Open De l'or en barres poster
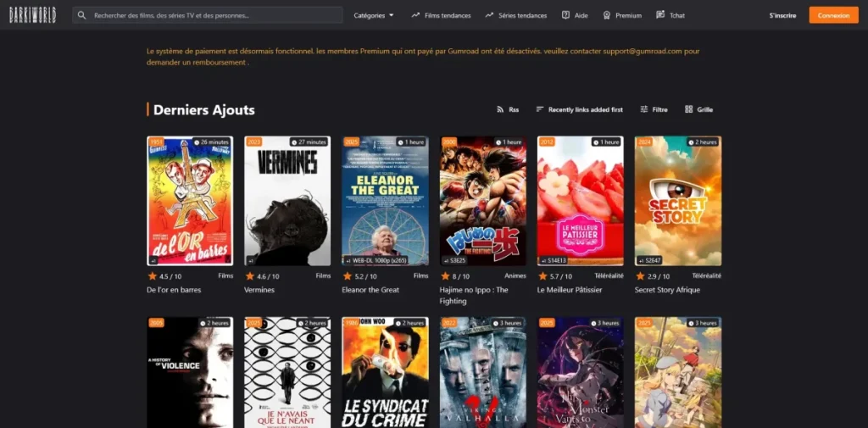This screenshot has width=868, height=428. coord(190,201)
